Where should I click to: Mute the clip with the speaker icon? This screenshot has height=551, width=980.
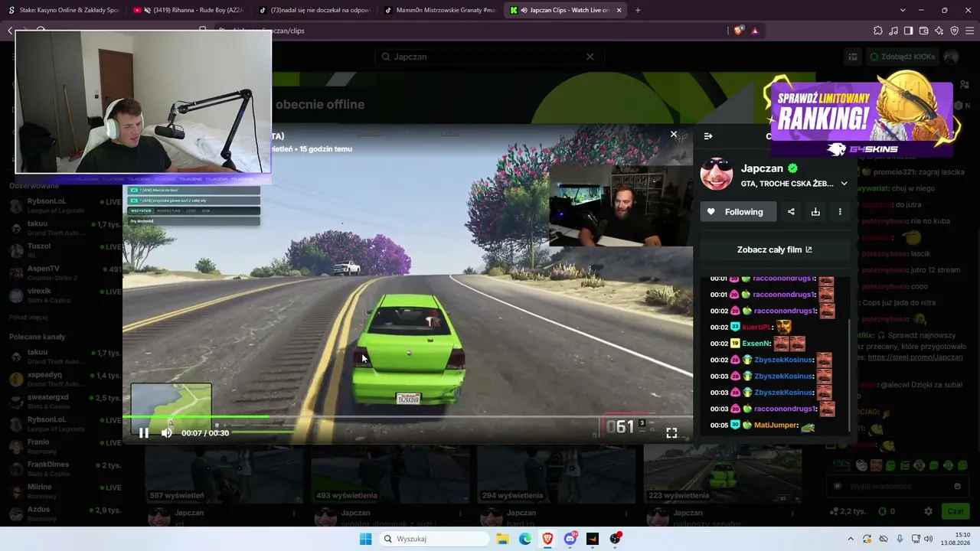tap(167, 433)
